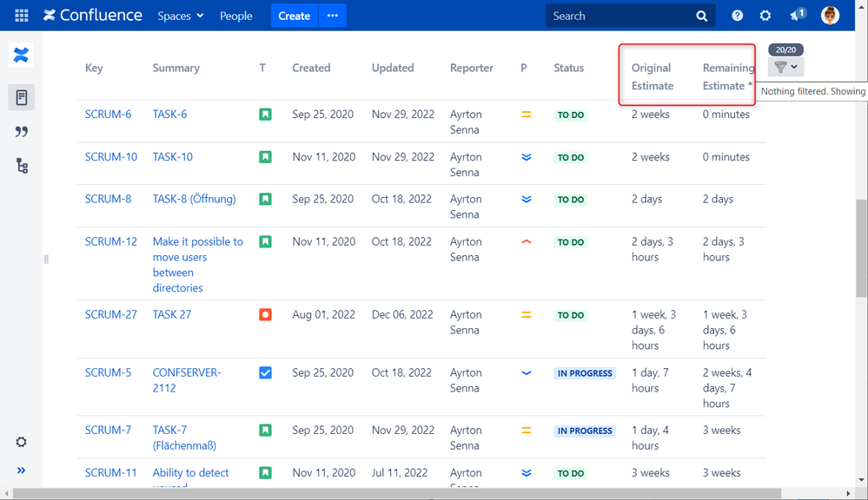Screen dimensions: 868x500
Task: Open the Make it possible to move users link
Action: (197, 265)
